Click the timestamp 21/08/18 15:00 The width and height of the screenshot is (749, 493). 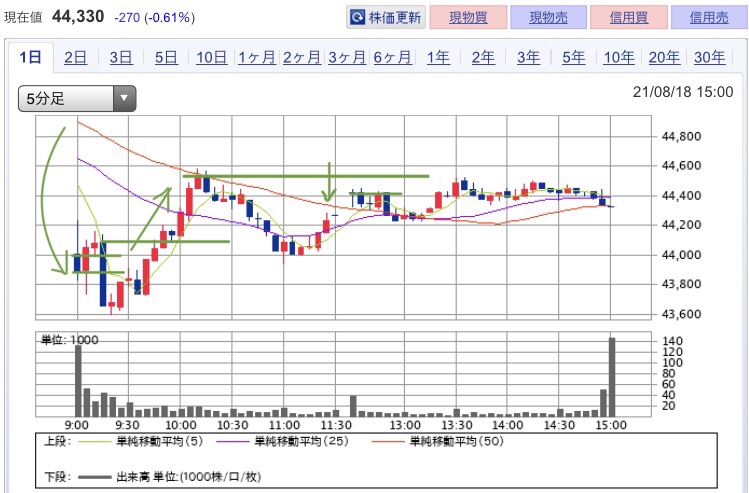(x=683, y=92)
